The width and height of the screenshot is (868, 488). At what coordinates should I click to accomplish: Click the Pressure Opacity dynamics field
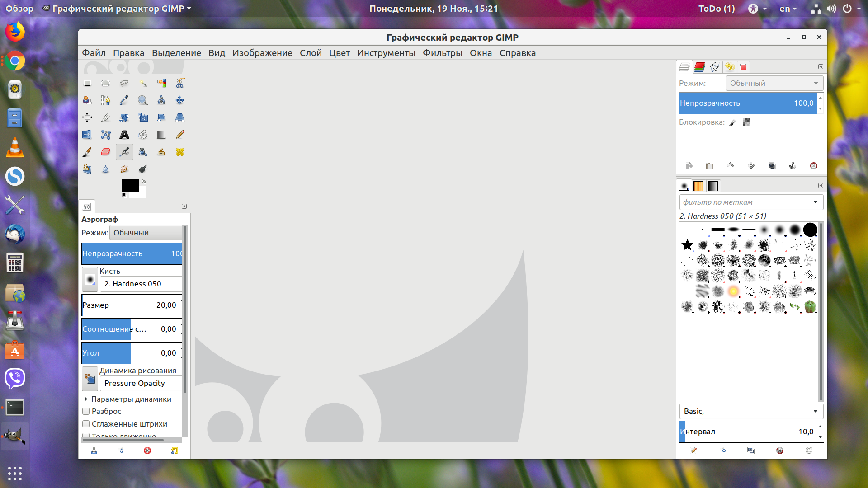coord(141,383)
